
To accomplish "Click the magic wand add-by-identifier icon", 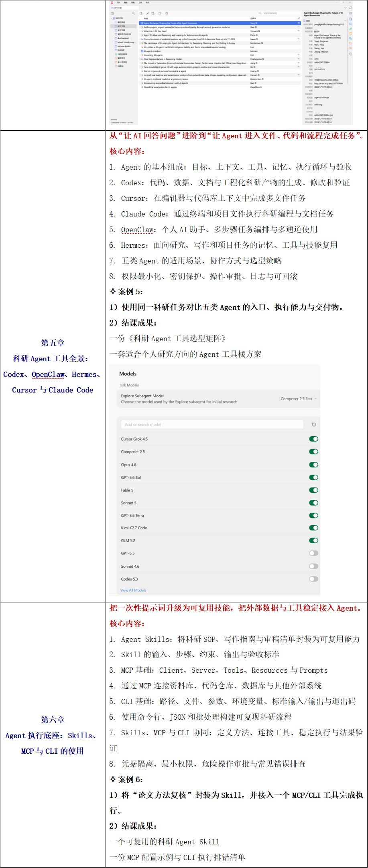I will coord(148,13).
